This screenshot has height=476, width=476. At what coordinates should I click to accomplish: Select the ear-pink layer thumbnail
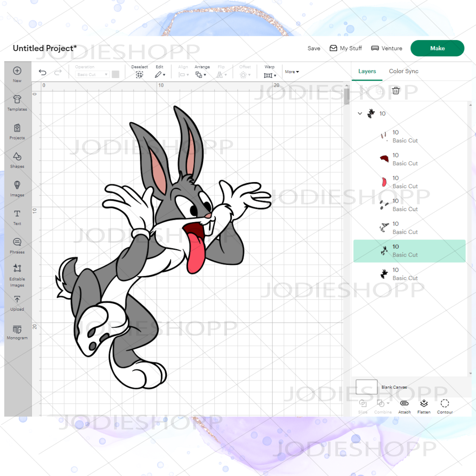(384, 136)
